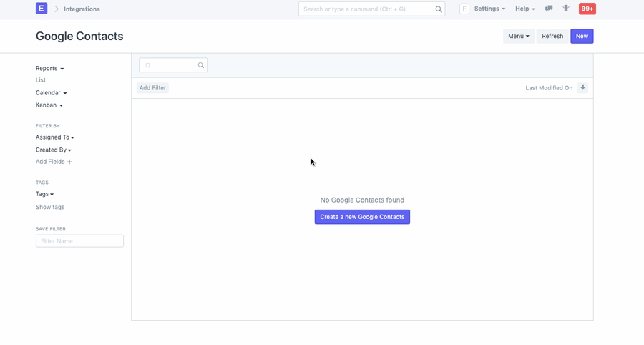Screen dimensions: 644x345
Task: Click the magnifier icon in top search bar
Action: click(439, 9)
